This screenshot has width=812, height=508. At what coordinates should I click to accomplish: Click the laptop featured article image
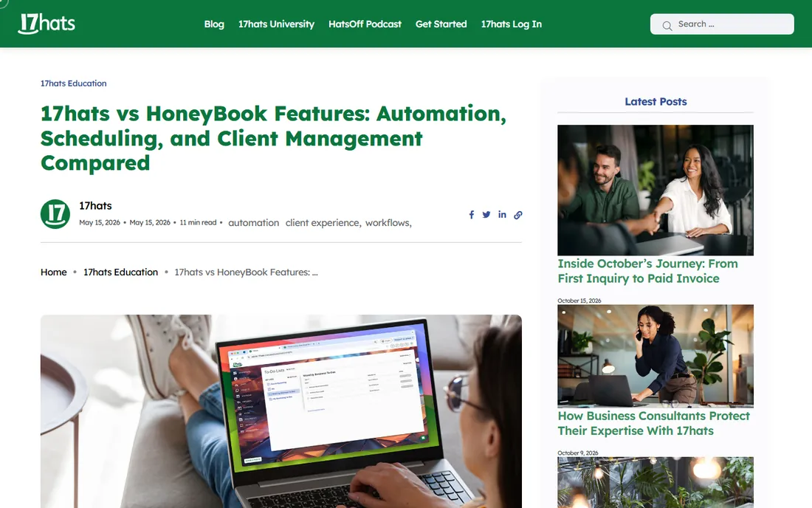[x=281, y=411]
